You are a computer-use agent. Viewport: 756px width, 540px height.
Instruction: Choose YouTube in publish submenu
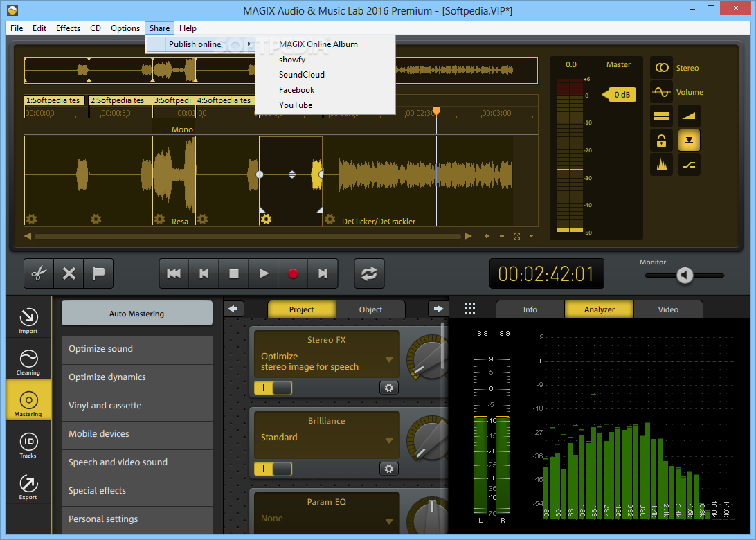point(296,105)
